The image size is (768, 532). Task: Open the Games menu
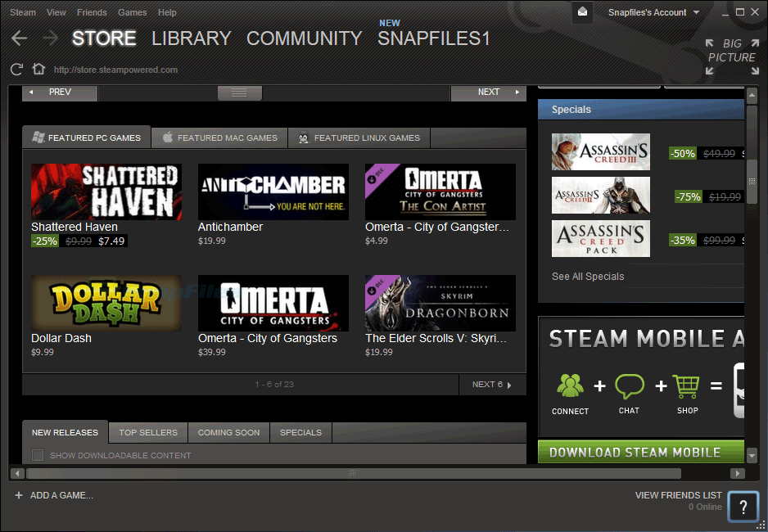(x=133, y=12)
